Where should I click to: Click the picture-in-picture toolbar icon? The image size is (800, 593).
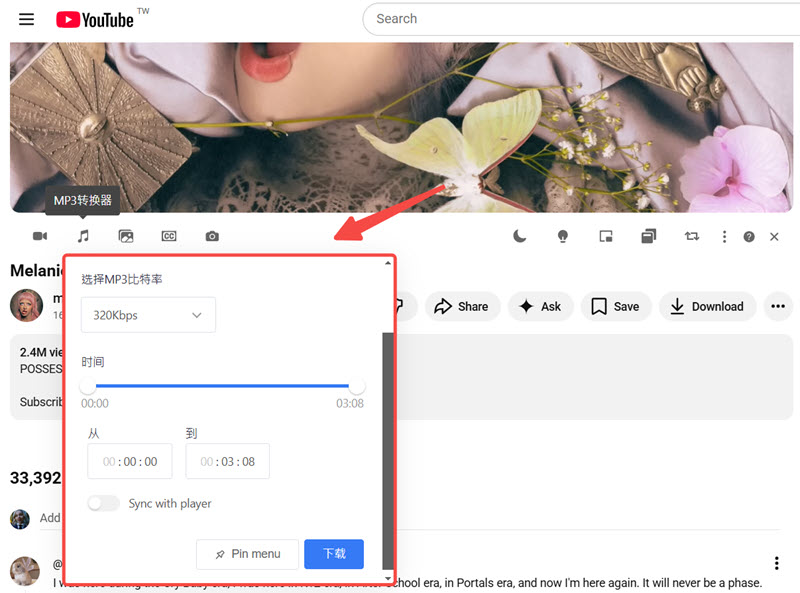pos(606,236)
